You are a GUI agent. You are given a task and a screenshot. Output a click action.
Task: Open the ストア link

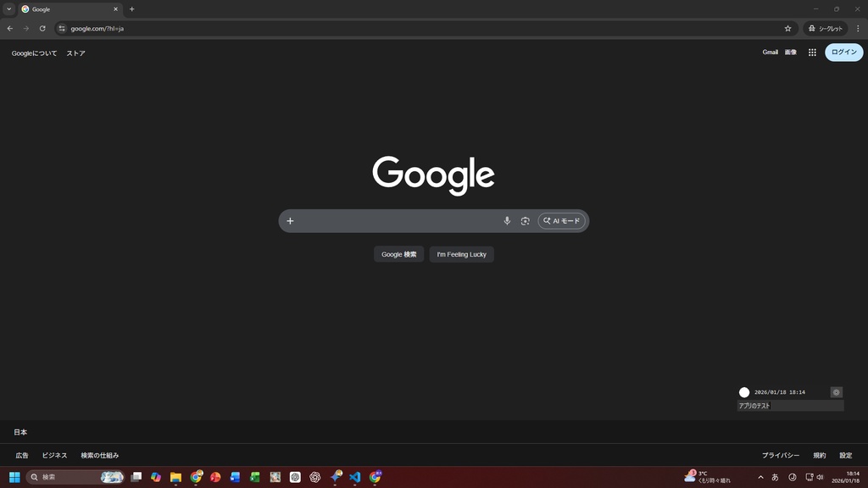point(75,53)
